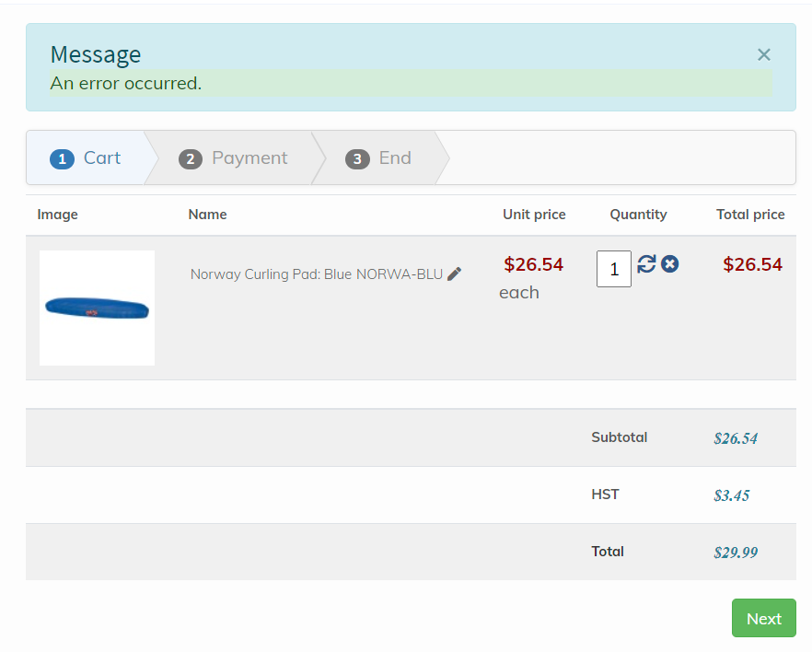Click the pencil edit icon beside product name

pos(454,274)
